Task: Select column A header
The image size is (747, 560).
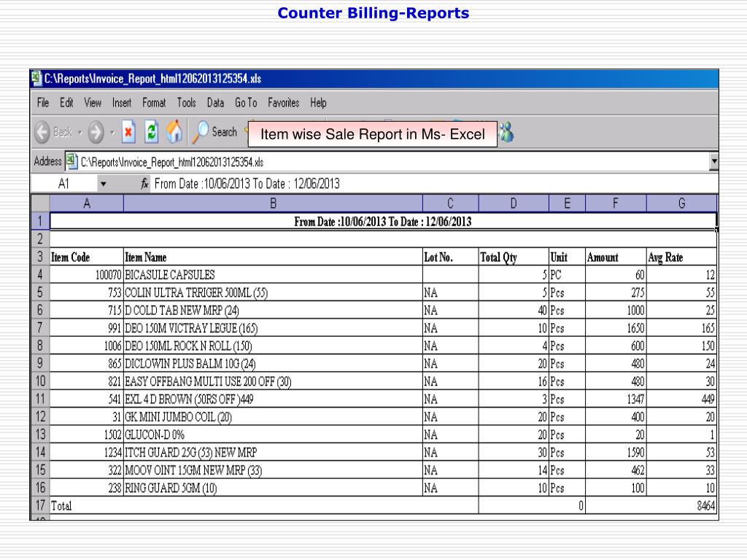Action: [86, 203]
